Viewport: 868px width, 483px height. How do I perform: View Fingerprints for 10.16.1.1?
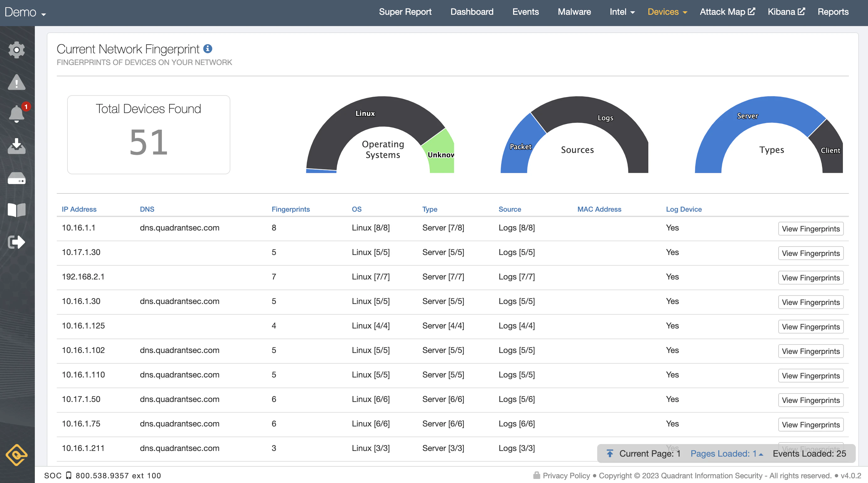[x=811, y=228]
